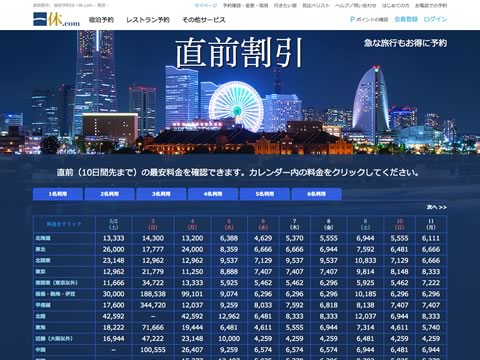Click 北海道 price 4,629
Viewport: 480px width, 360px height.
click(263, 238)
